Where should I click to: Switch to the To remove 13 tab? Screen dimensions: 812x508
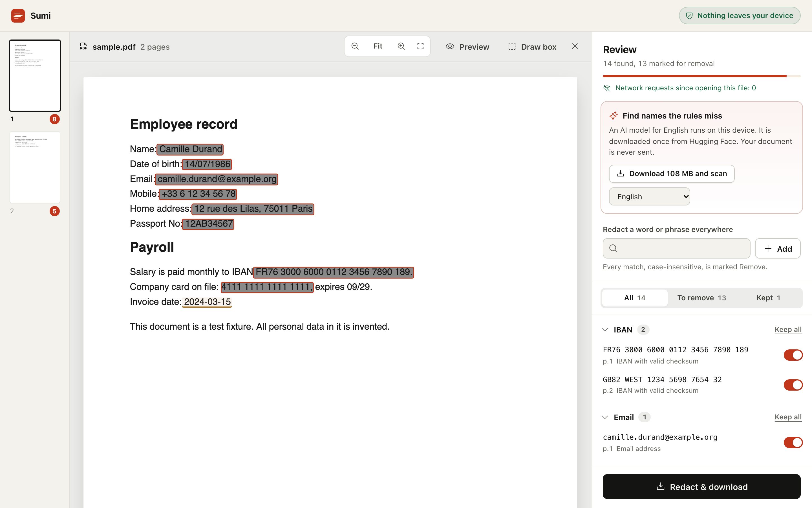pyautogui.click(x=701, y=298)
